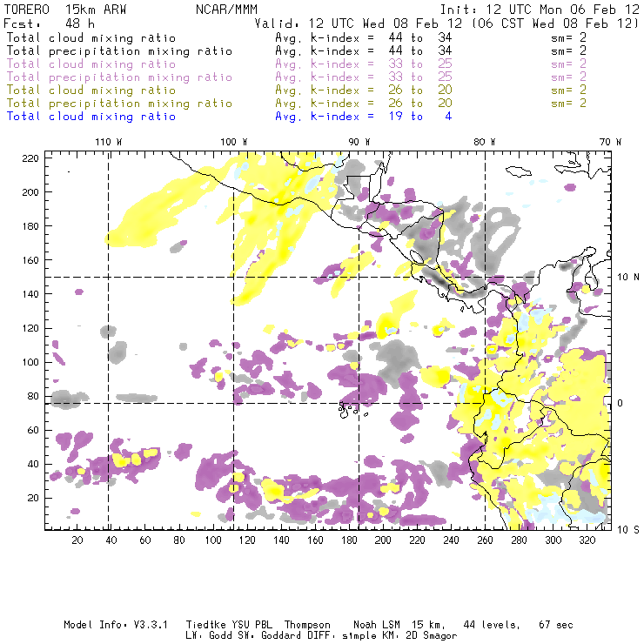Click the 'Avg. k-index = 19 to 4' text
This screenshot has width=644, height=644.
click(363, 116)
